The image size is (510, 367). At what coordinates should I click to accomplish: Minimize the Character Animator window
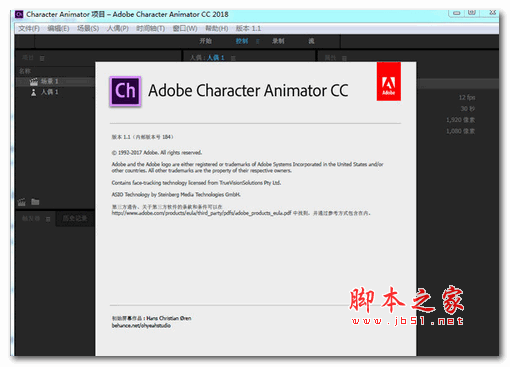click(457, 13)
